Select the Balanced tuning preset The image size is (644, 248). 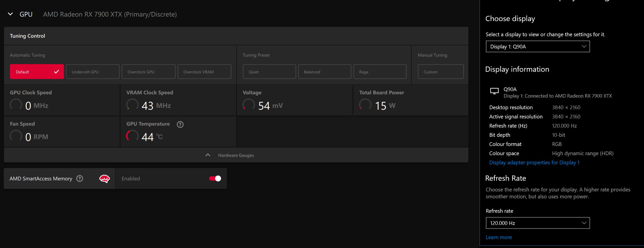point(325,72)
